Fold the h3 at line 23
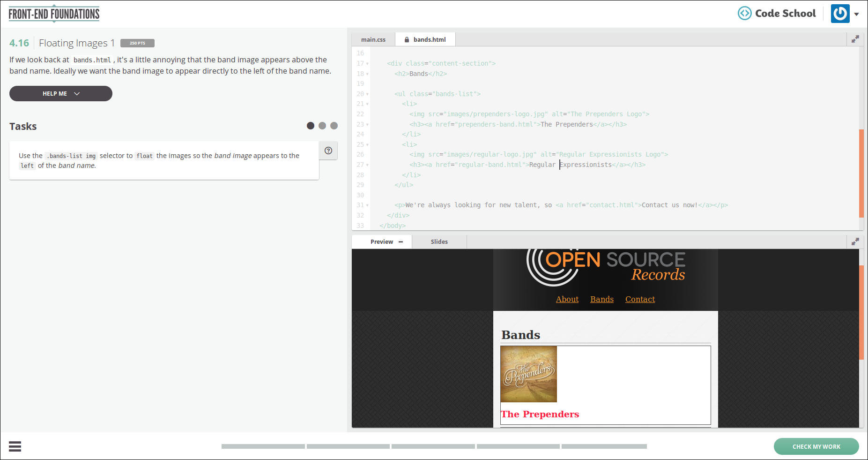 [x=367, y=125]
